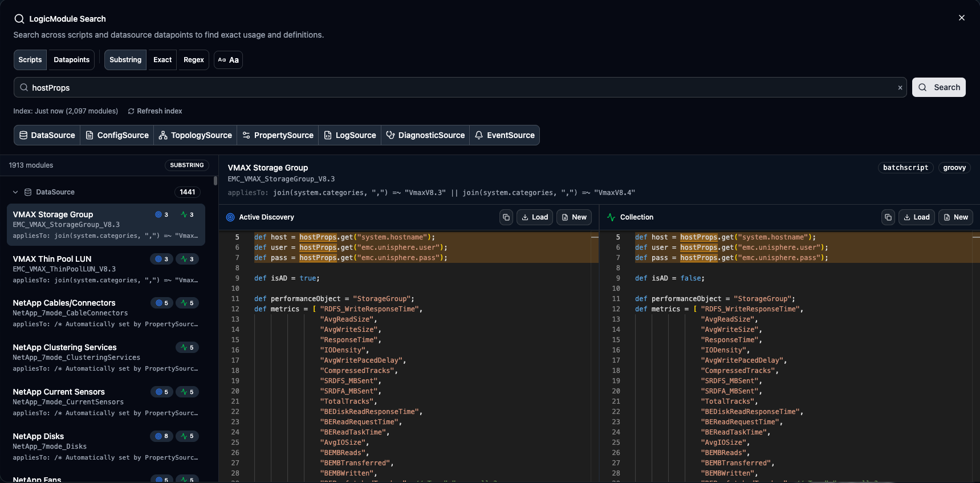Filter by ConfigSource module type

pos(117,135)
